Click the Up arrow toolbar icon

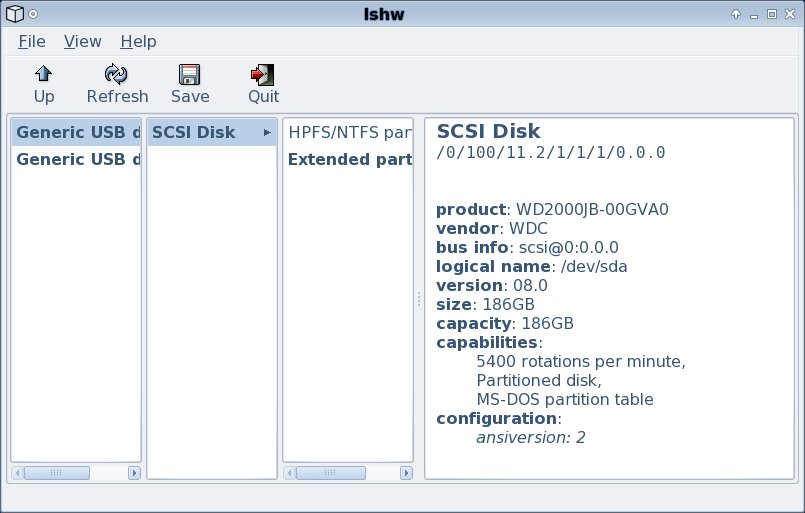[x=44, y=74]
